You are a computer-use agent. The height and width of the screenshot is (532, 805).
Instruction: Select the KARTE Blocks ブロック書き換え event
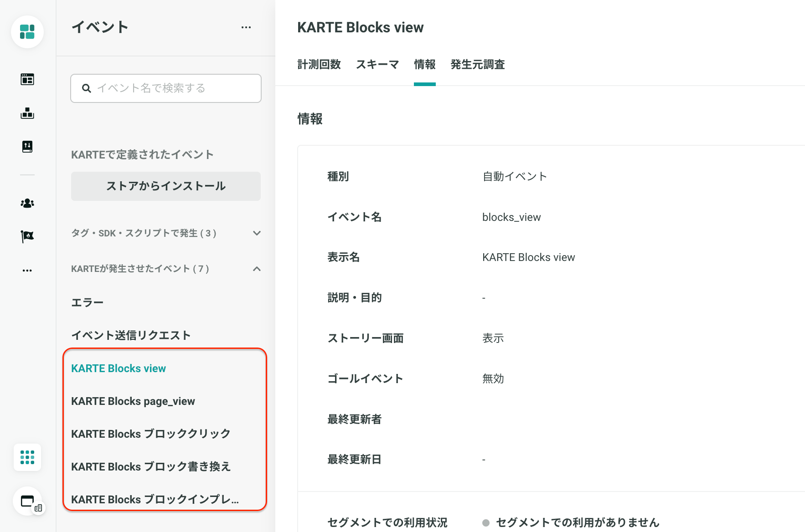point(151,466)
